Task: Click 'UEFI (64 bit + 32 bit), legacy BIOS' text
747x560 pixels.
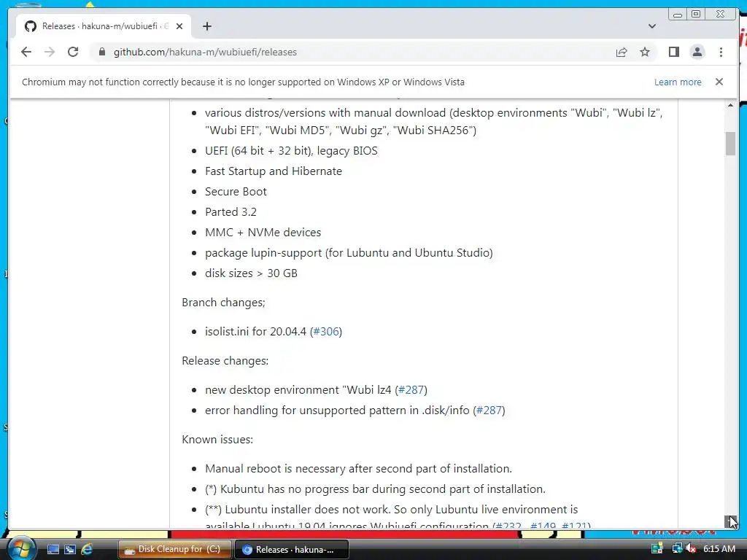Action: (x=291, y=151)
